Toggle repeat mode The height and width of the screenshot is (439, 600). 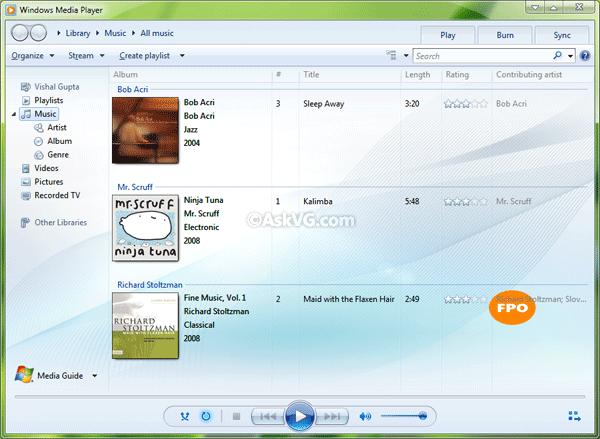206,416
